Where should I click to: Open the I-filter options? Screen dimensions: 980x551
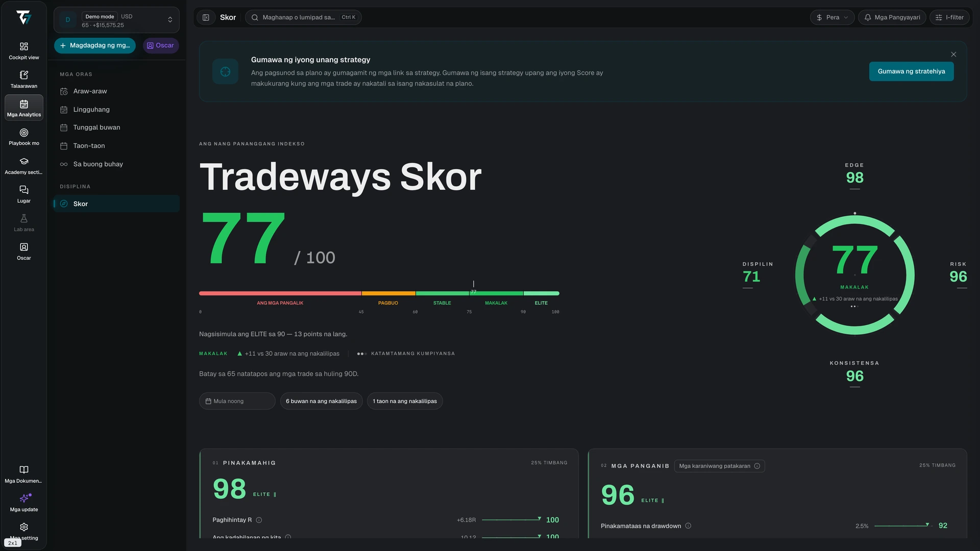[x=949, y=17]
